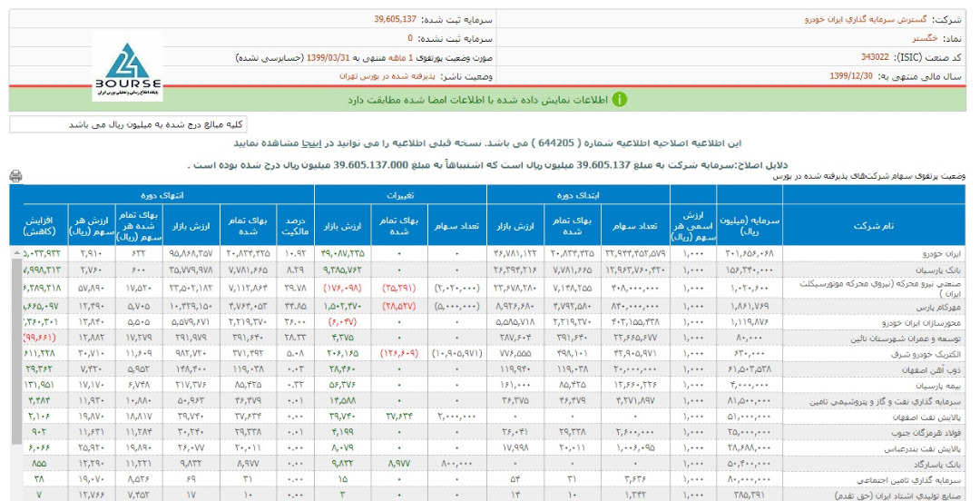Click the fiscal year end date 1399/12/30
Screen dimensions: 980x501
[x=850, y=75]
